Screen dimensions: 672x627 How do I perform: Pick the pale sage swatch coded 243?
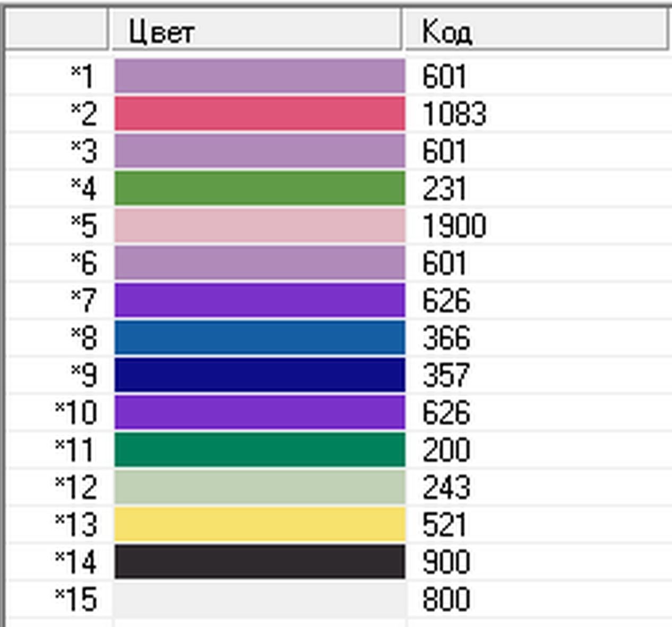[260, 487]
